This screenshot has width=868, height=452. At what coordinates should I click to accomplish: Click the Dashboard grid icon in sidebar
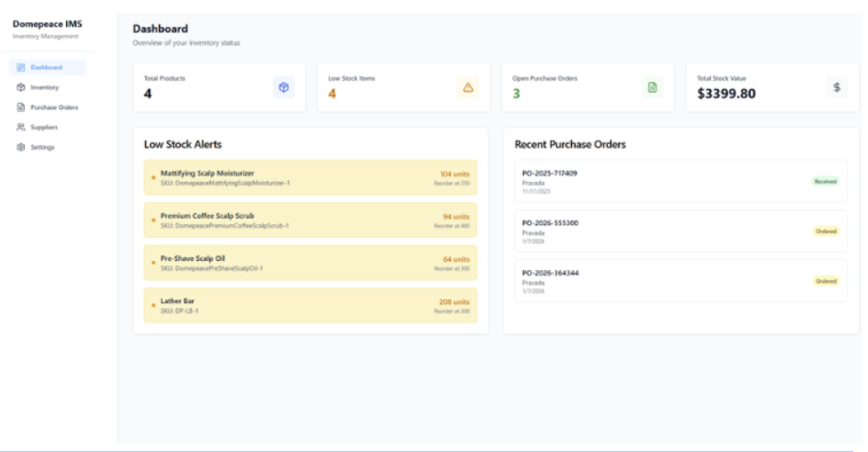click(x=20, y=67)
